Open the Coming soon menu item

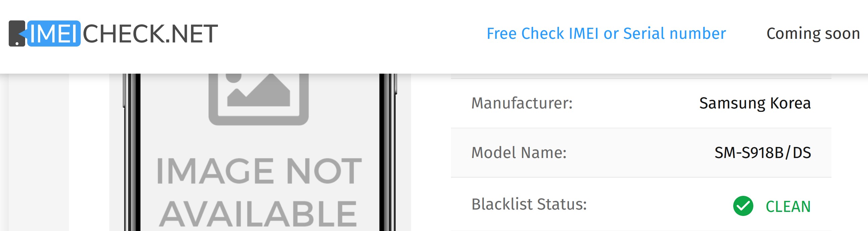click(x=813, y=33)
